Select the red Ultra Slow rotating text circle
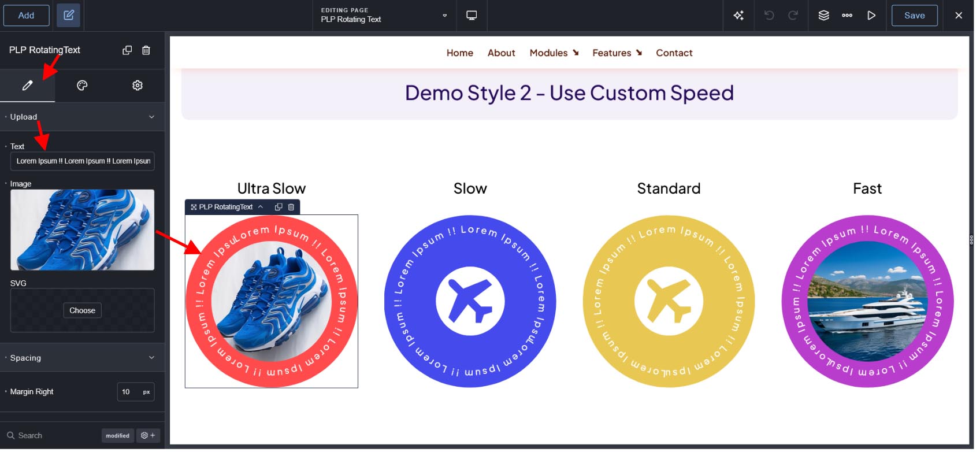This screenshot has height=452, width=980. [x=272, y=302]
